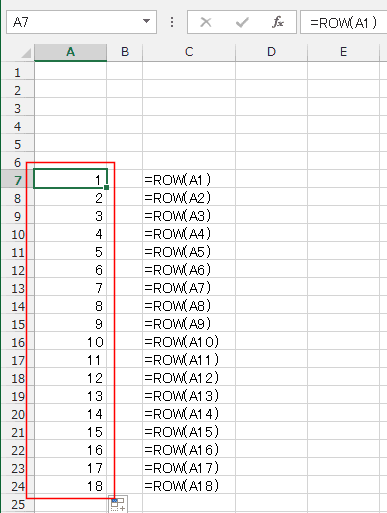Click the fill handle of cell A7
The image size is (387, 513).
click(107, 188)
